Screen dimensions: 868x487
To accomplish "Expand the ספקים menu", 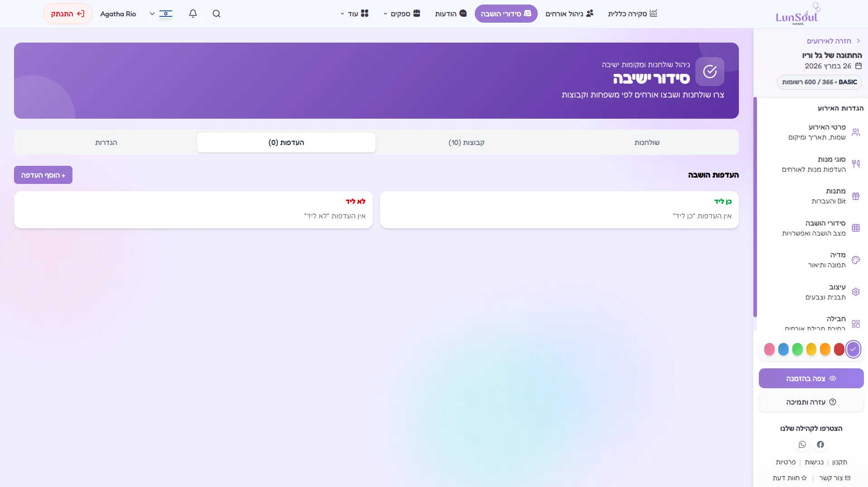I will pyautogui.click(x=402, y=14).
